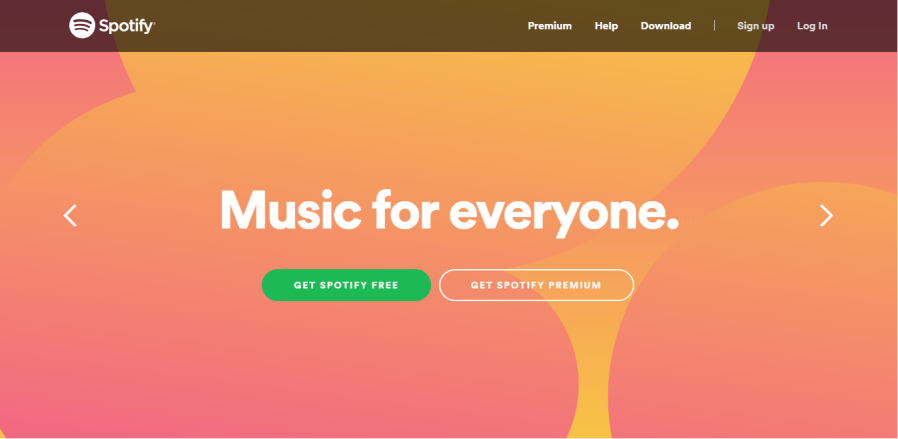This screenshot has width=898, height=439.
Task: Click the word for in the headline
Action: point(405,209)
